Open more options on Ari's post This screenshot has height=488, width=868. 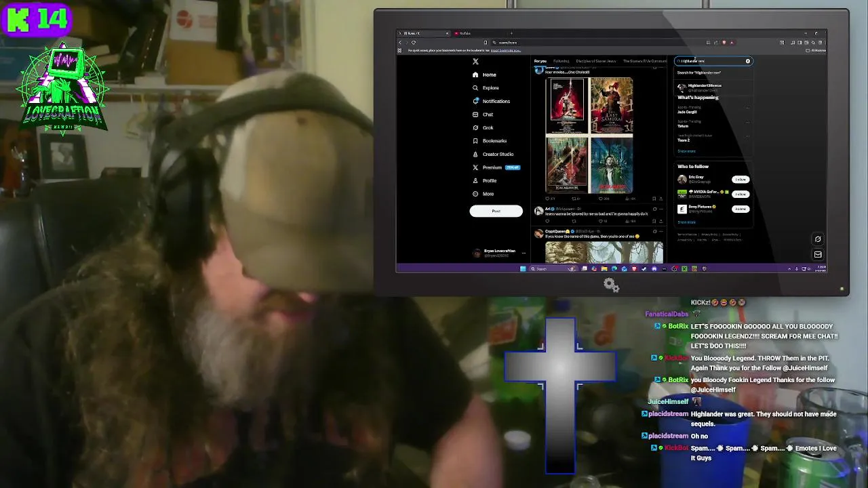(x=661, y=209)
